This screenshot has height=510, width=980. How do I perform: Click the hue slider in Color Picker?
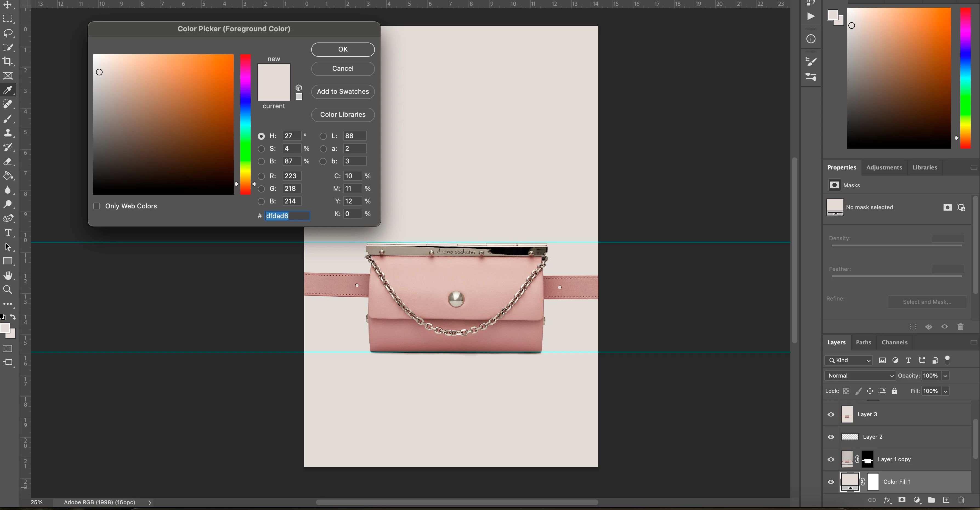pyautogui.click(x=245, y=124)
